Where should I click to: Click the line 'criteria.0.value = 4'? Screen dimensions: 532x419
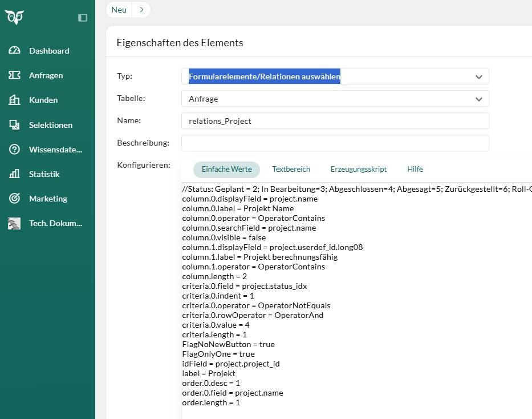[x=216, y=325]
